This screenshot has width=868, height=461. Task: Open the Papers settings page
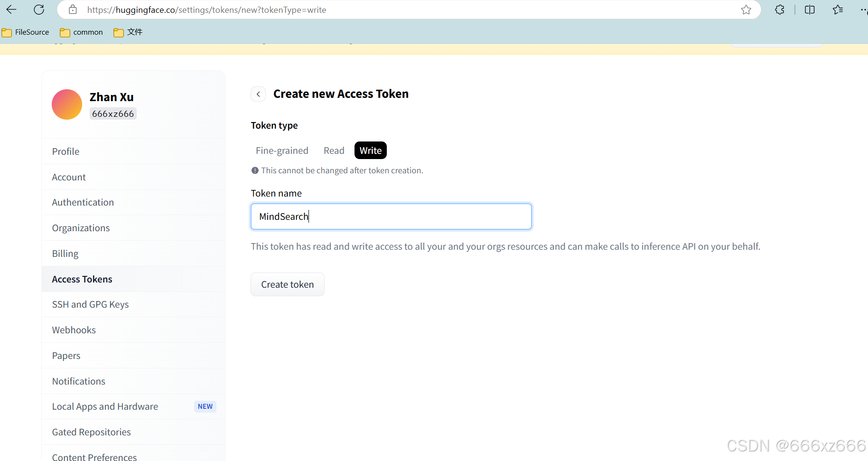133,356
